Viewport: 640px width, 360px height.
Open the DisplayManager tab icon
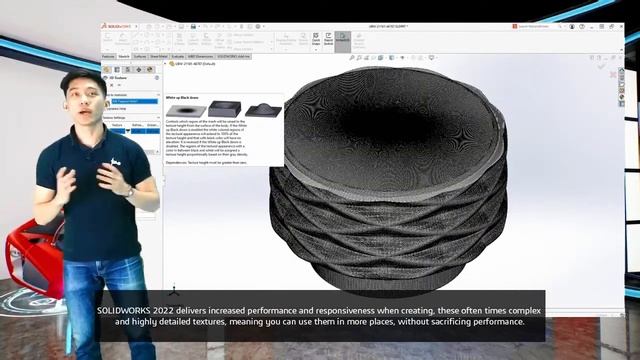click(x=149, y=70)
